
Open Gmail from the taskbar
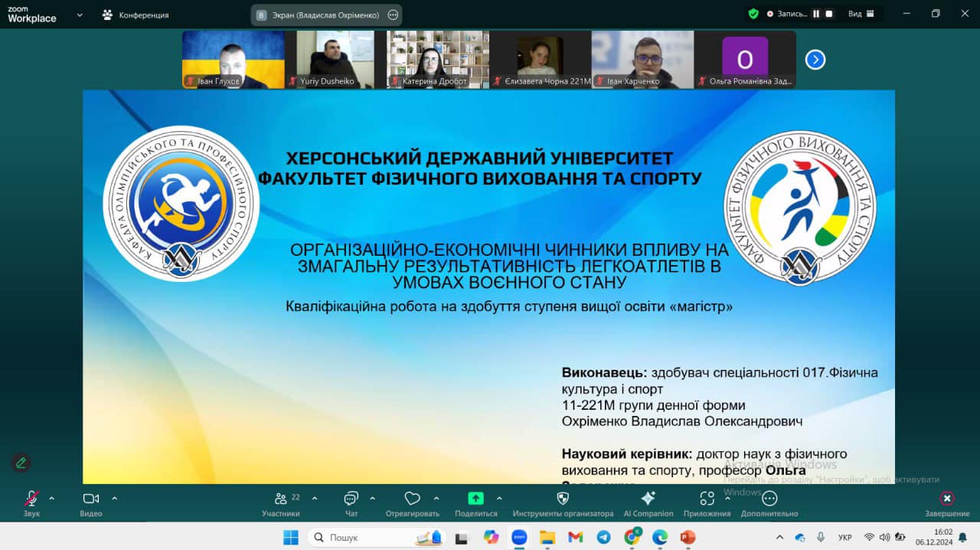(575, 538)
